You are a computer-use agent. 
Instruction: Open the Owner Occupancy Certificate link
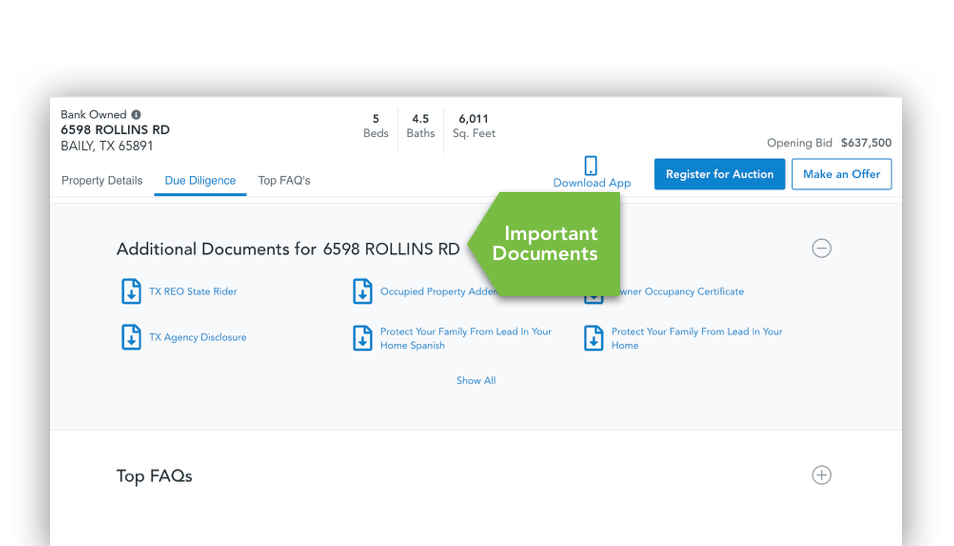[682, 292]
